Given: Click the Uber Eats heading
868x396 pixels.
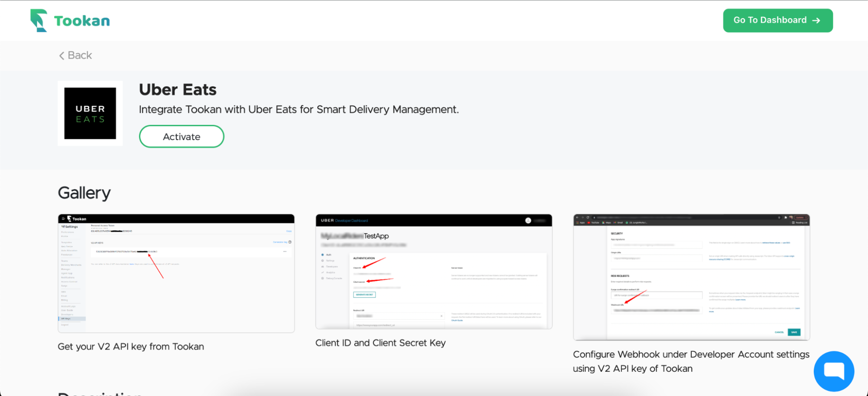Looking at the screenshot, I should [178, 90].
